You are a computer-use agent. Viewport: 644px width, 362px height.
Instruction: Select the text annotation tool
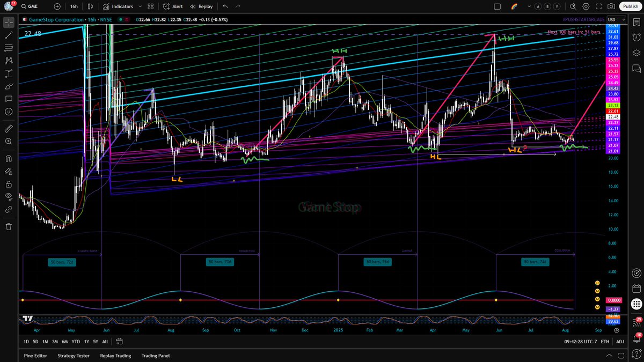(x=9, y=99)
